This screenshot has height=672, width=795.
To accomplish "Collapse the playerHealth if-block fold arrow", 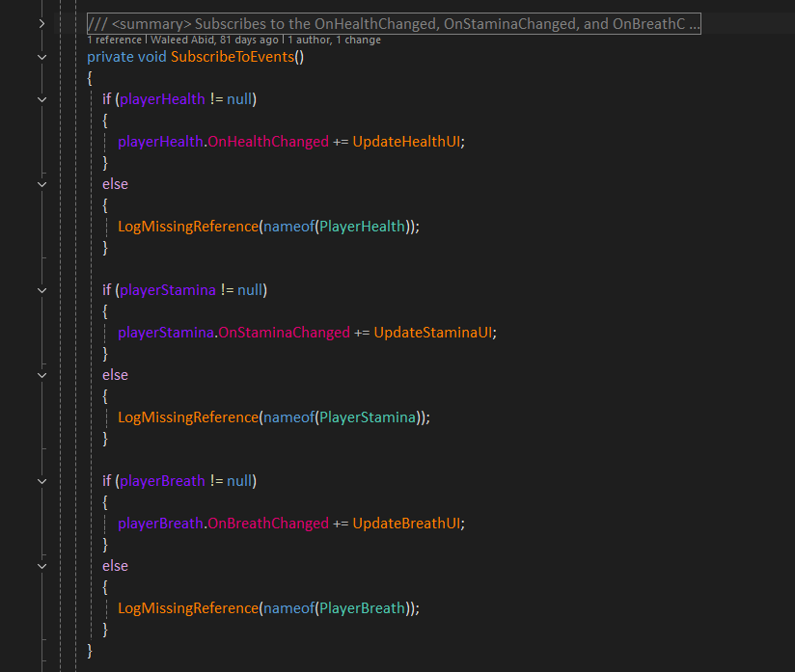I will (x=41, y=99).
